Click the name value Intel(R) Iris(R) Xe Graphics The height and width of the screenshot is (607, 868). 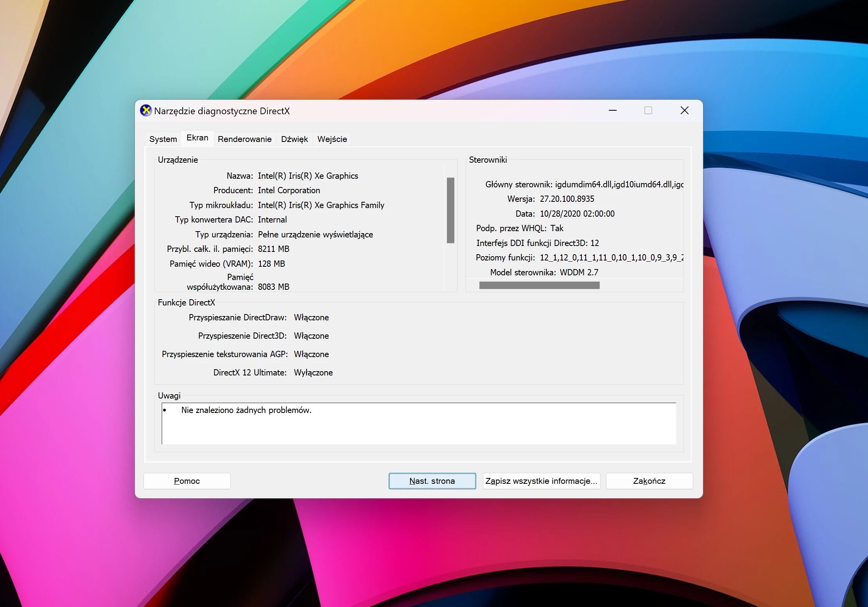[x=308, y=176]
